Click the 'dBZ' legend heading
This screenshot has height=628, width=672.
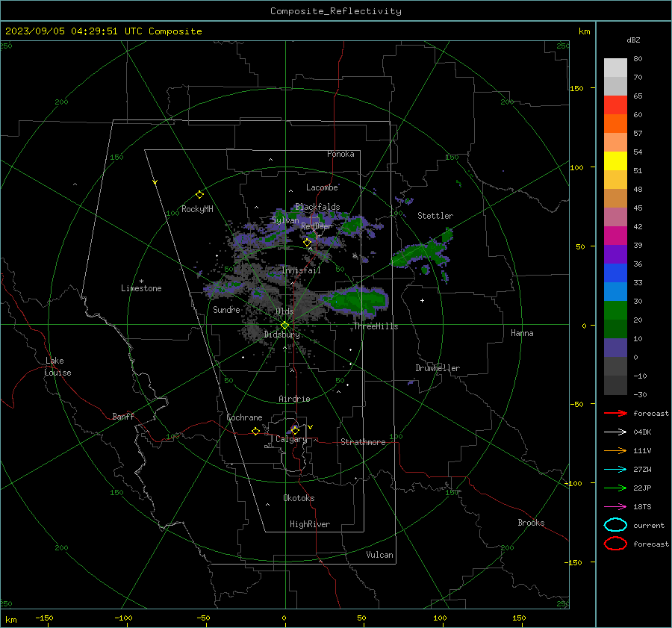(633, 40)
